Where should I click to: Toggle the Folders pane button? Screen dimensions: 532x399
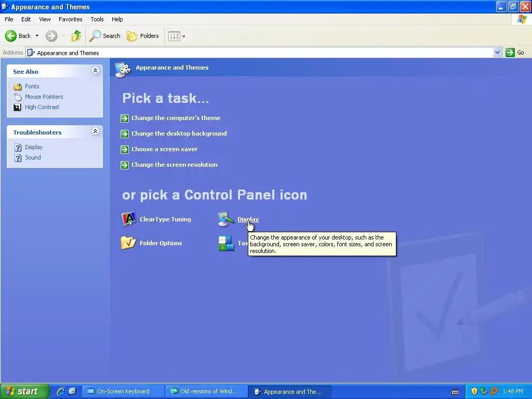(142, 36)
